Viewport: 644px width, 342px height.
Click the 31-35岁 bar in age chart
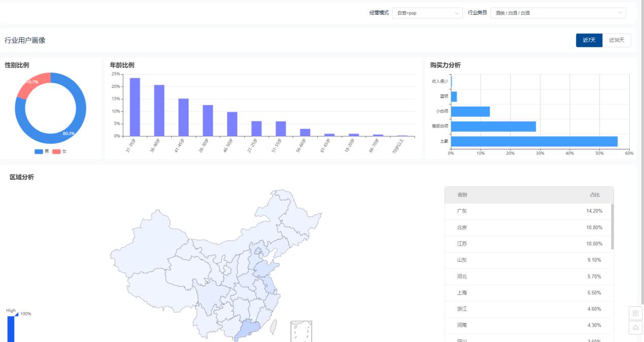click(x=134, y=107)
